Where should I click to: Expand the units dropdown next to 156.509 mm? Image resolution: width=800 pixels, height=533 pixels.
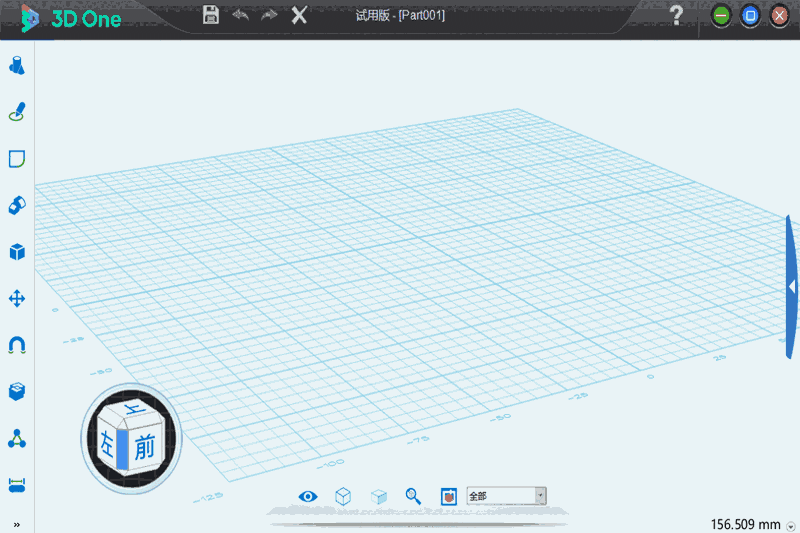pos(791,525)
